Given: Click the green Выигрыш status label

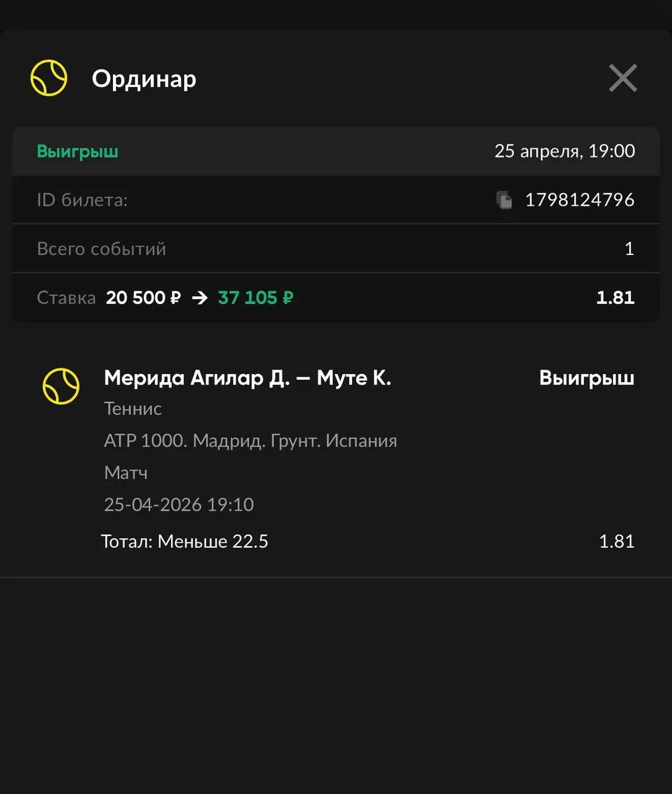Looking at the screenshot, I should click(78, 151).
